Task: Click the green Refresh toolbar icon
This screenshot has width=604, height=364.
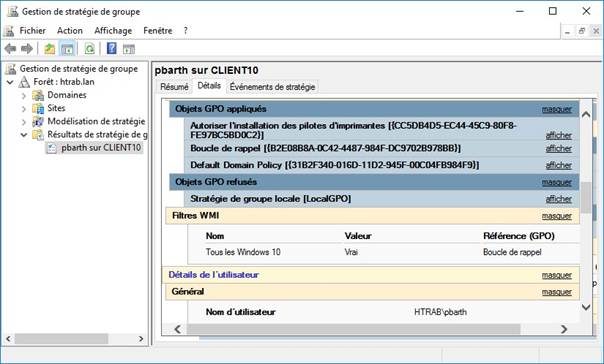Action: click(89, 49)
